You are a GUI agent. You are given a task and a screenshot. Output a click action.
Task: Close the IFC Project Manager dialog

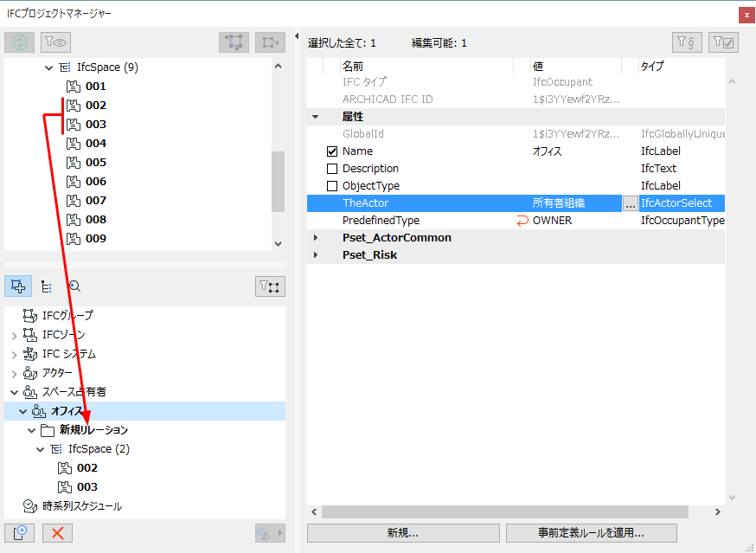point(746,15)
